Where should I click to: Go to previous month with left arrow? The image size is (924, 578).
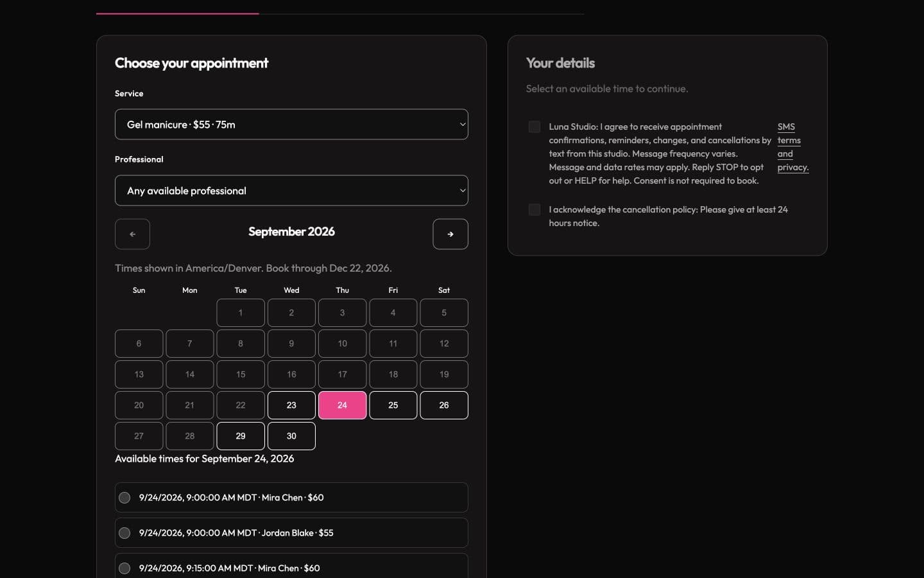pos(132,234)
